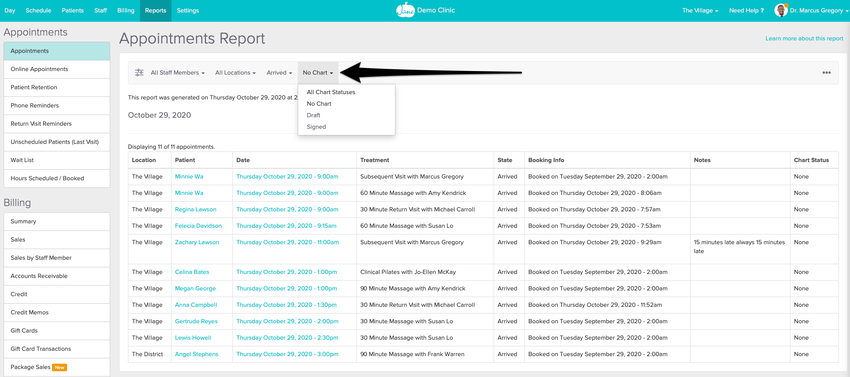Image resolution: width=850 pixels, height=377 pixels.
Task: Click the Treatment column header
Action: click(x=375, y=160)
